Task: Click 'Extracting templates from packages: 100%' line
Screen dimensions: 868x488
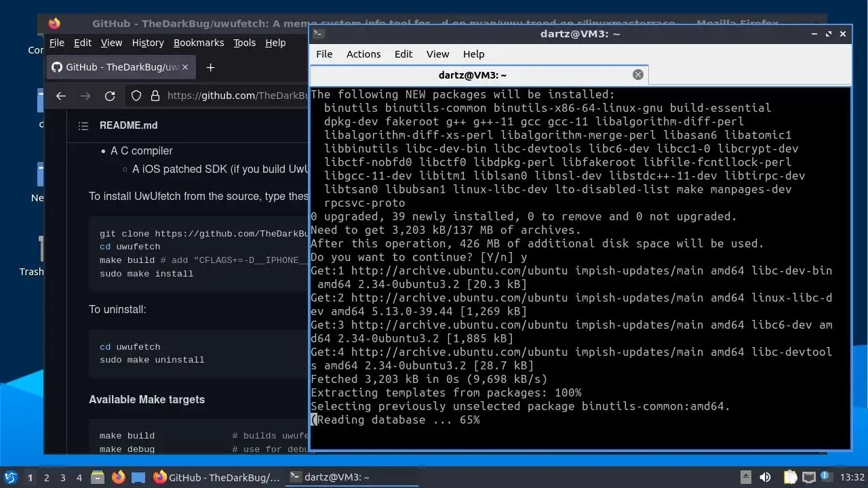Action: 446,392
